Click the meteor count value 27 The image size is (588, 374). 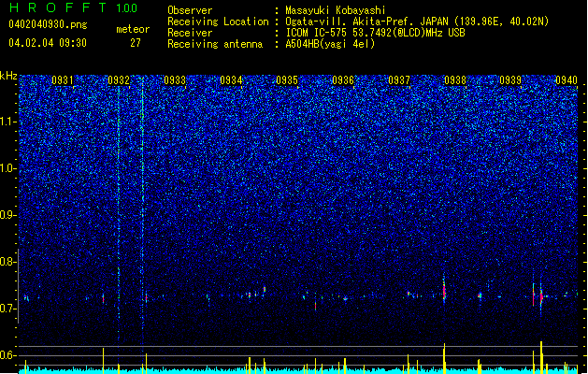pos(136,43)
